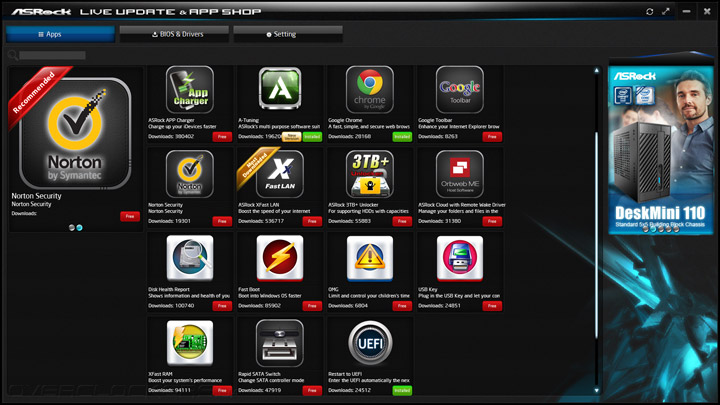Viewport: 720px width, 405px height.
Task: Switch to the Apps tab
Action: click(60, 34)
